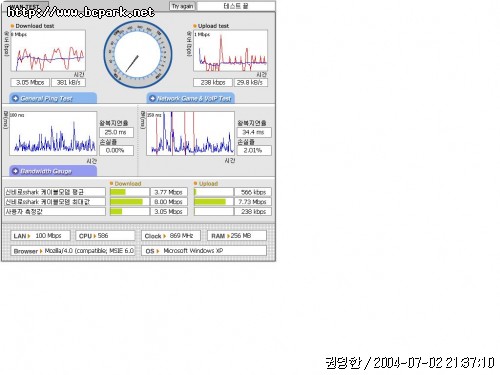Click the Network Game & VoIP latency graph
Screen dimensions: 500x375
[x=190, y=133]
